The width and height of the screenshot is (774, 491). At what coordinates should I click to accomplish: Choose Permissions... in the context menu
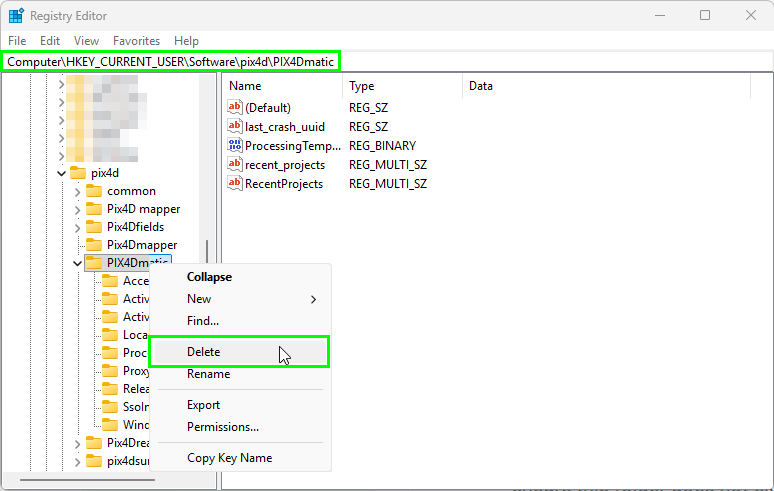(x=239, y=427)
